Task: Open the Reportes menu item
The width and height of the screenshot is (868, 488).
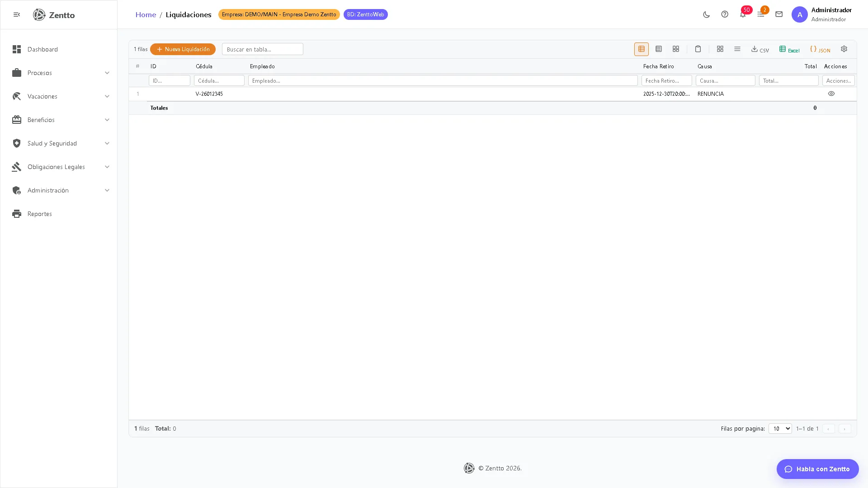Action: (x=59, y=214)
